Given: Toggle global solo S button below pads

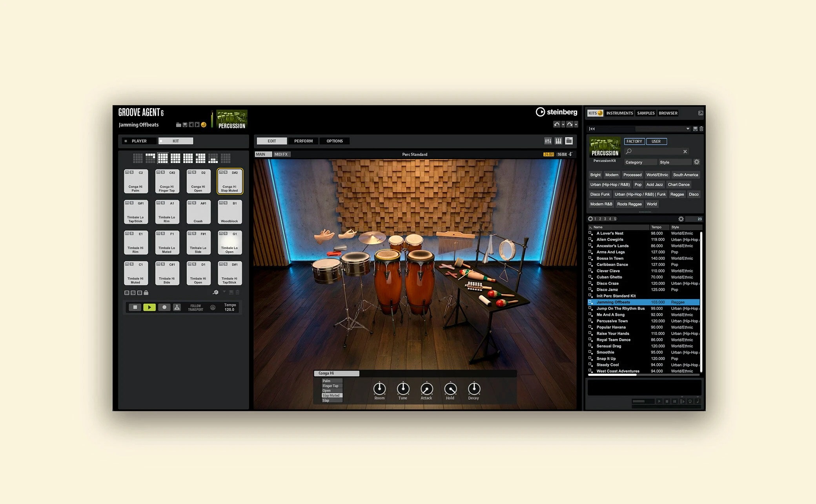Looking at the screenshot, I should [133, 293].
